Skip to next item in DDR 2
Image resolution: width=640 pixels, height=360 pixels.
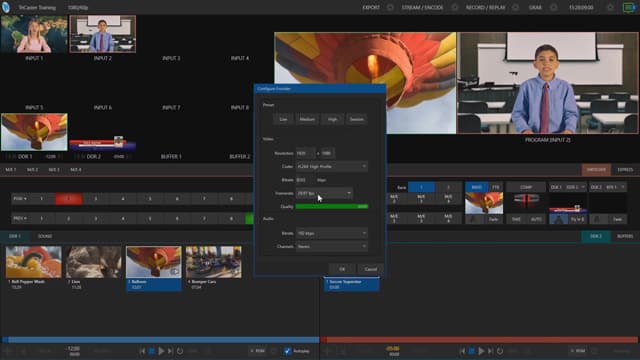(491, 351)
